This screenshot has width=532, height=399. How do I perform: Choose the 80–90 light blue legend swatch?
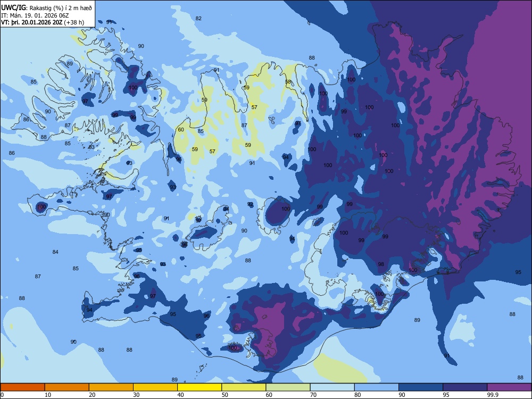coord(377,387)
